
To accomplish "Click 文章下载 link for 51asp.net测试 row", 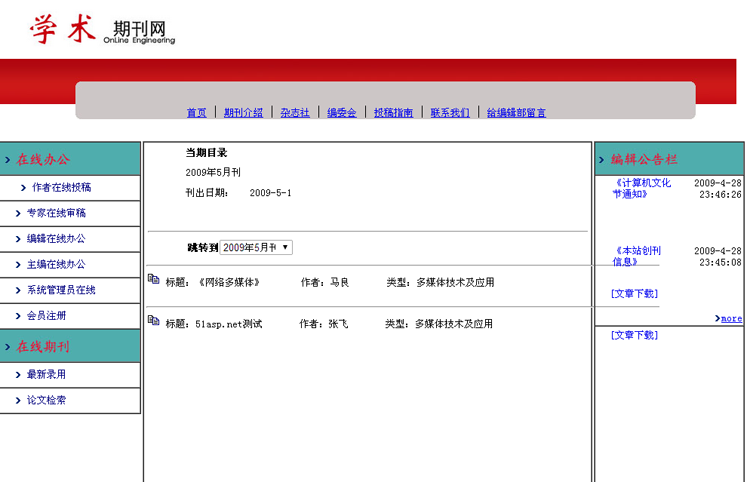I will click(x=634, y=335).
